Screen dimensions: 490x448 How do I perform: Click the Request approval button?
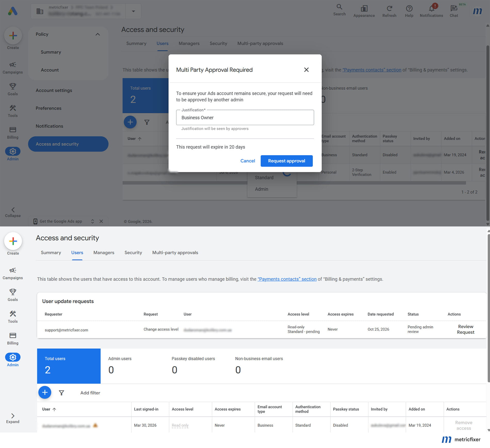tap(287, 161)
